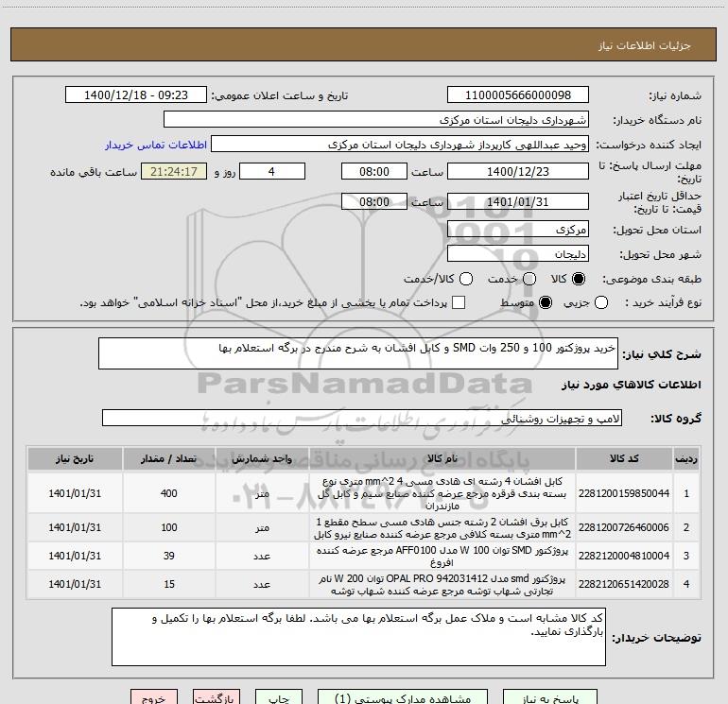Click the چاپ print button
This screenshot has height=704, width=728.
coord(279,697)
